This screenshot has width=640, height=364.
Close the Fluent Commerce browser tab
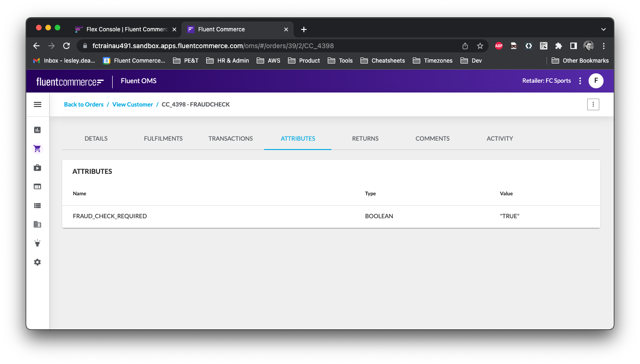(x=286, y=29)
